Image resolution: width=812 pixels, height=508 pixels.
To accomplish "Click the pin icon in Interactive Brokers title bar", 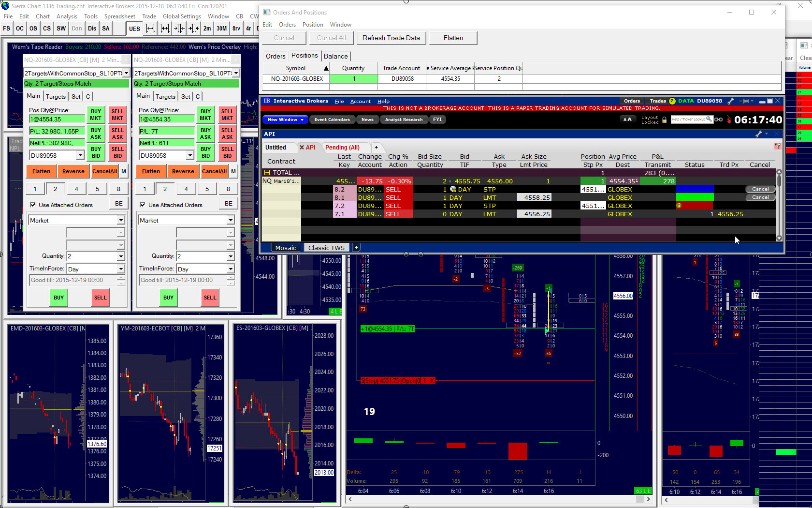I will pos(745,101).
